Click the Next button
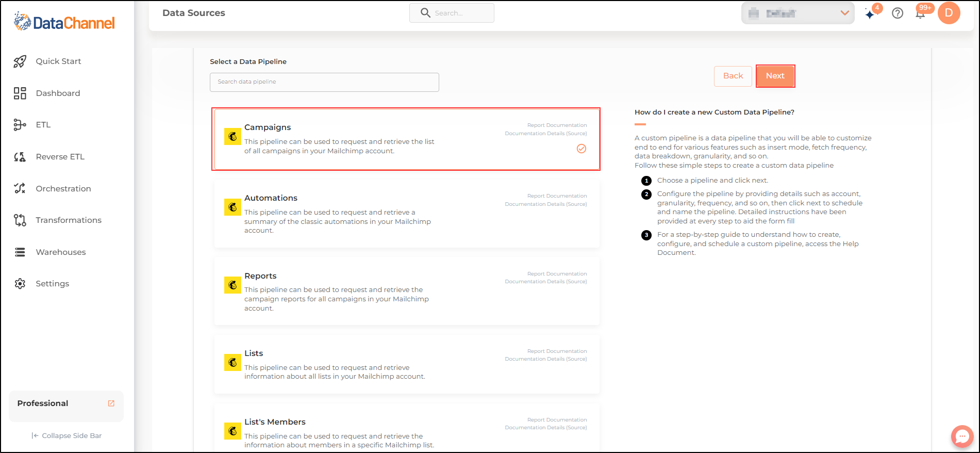Image resolution: width=980 pixels, height=453 pixels. point(775,76)
